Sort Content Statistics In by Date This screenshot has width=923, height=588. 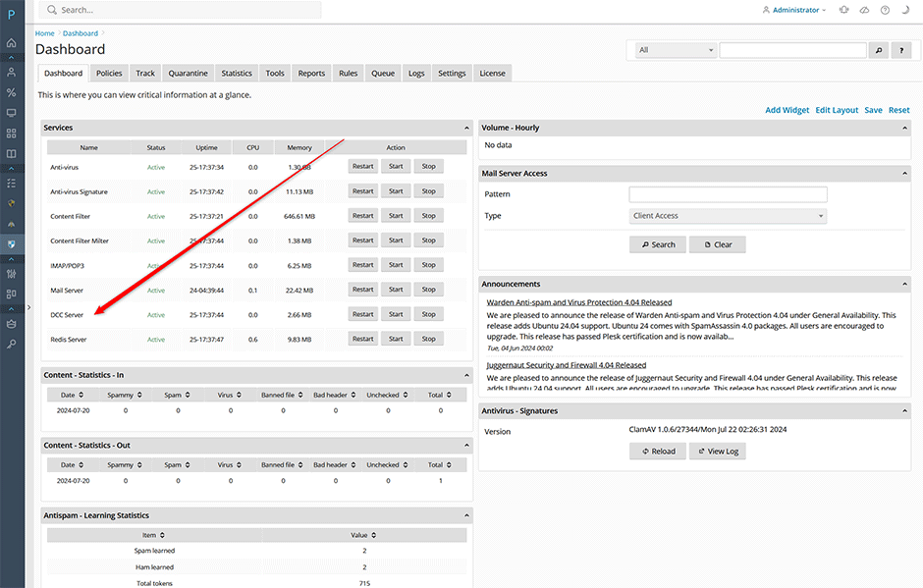click(73, 395)
